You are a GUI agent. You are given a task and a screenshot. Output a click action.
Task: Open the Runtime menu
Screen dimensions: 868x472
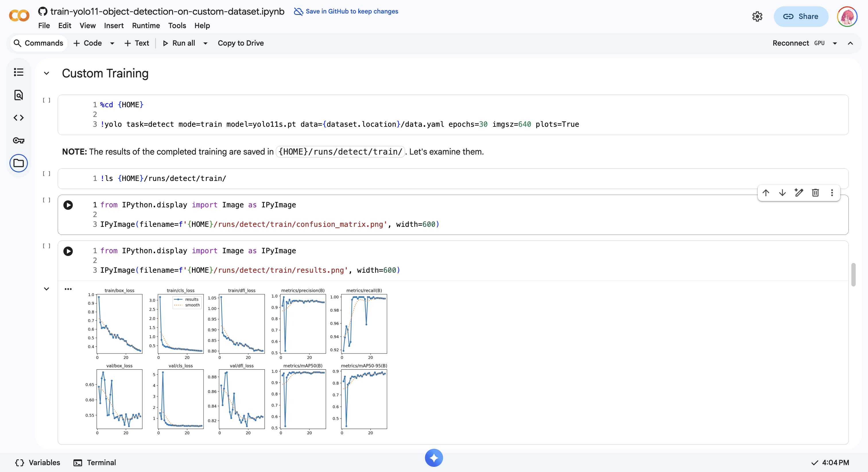146,26
